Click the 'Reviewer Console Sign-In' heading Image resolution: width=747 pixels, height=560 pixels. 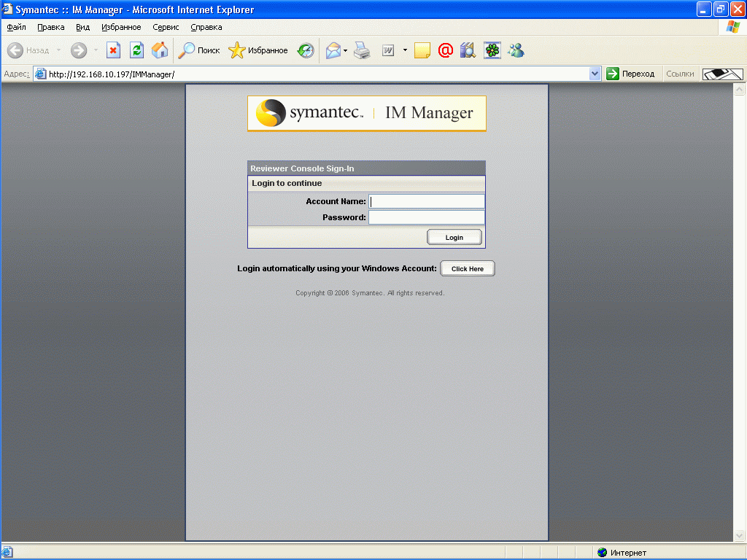coord(302,168)
